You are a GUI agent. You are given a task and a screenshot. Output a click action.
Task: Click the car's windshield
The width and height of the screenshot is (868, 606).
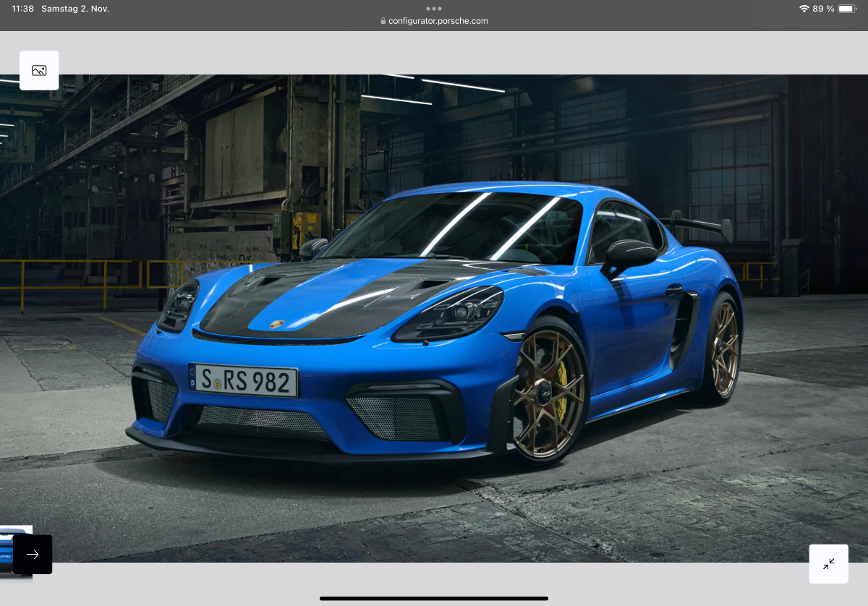click(463, 228)
